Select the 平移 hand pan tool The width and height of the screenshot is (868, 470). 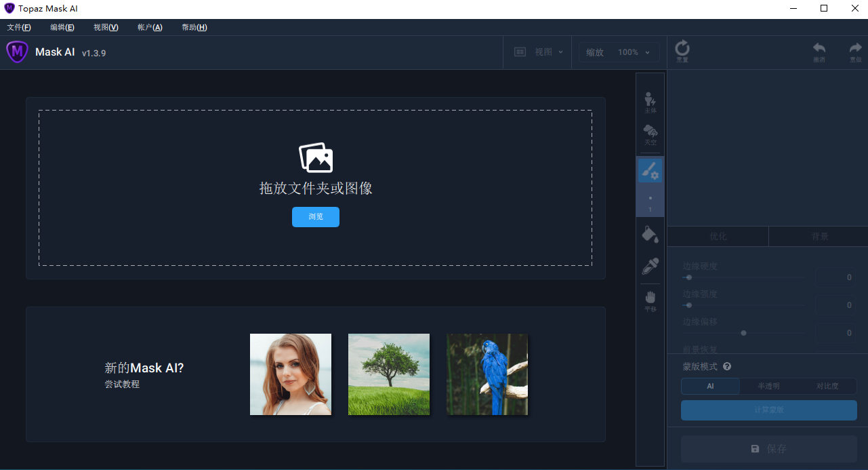click(x=650, y=301)
